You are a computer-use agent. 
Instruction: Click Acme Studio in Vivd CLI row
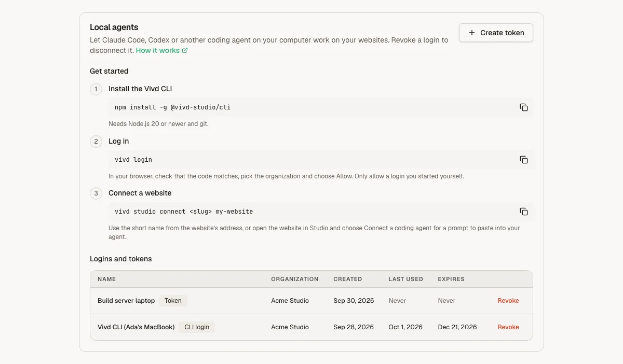290,327
